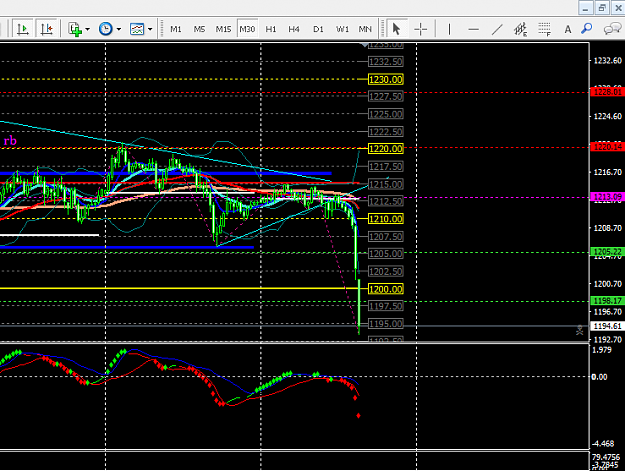Click the -4.468 oscillator scale value

pyautogui.click(x=603, y=444)
